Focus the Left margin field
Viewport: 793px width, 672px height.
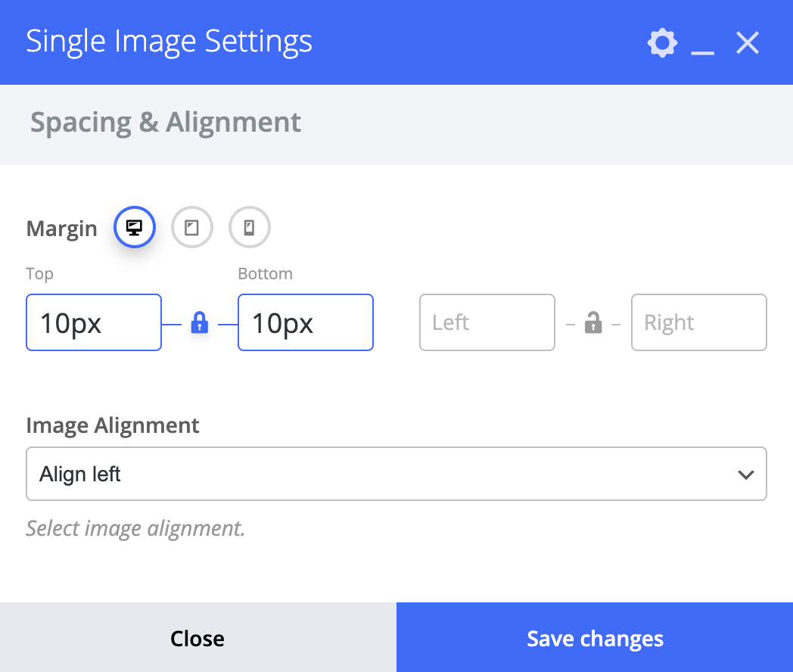point(487,323)
